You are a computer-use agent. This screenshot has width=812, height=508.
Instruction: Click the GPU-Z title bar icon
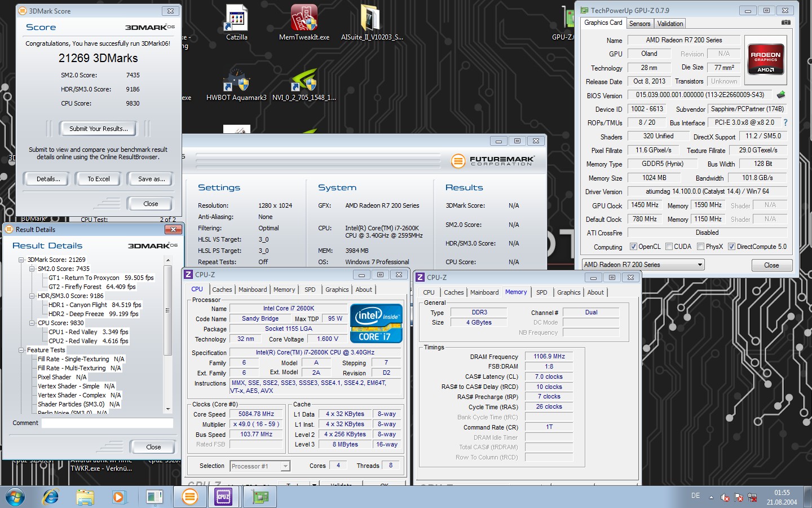tap(585, 10)
